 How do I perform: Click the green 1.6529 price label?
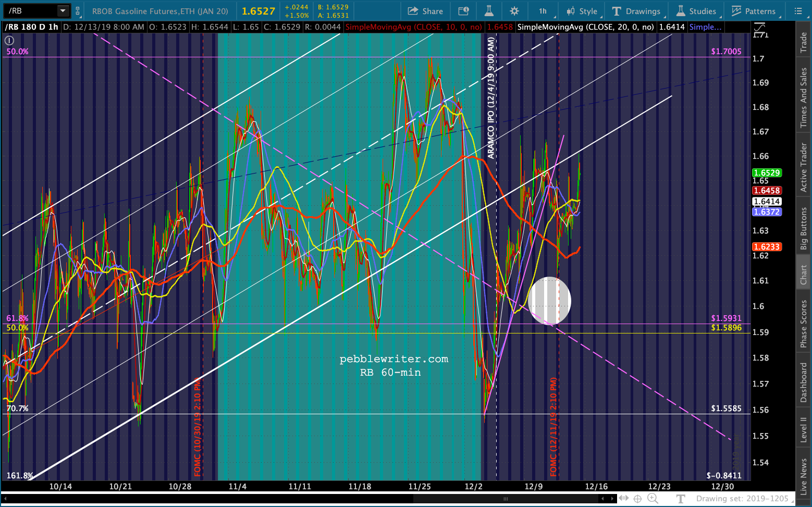(767, 173)
